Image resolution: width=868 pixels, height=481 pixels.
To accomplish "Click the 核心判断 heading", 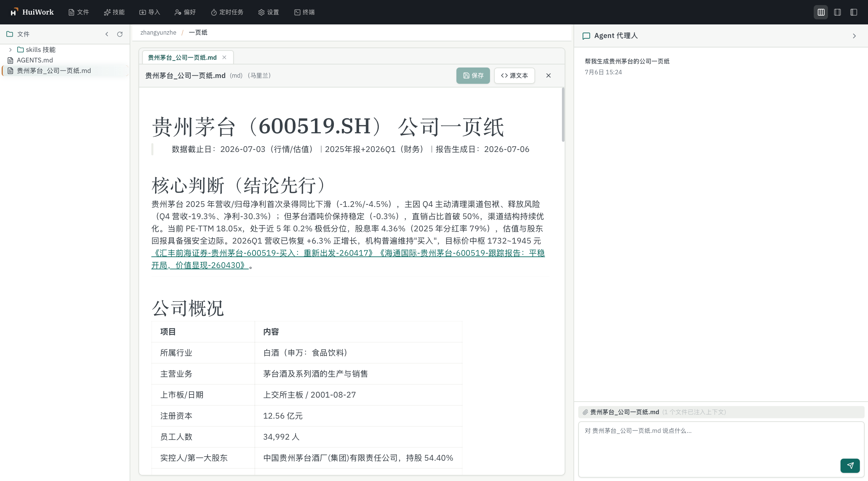I will pyautogui.click(x=241, y=185).
